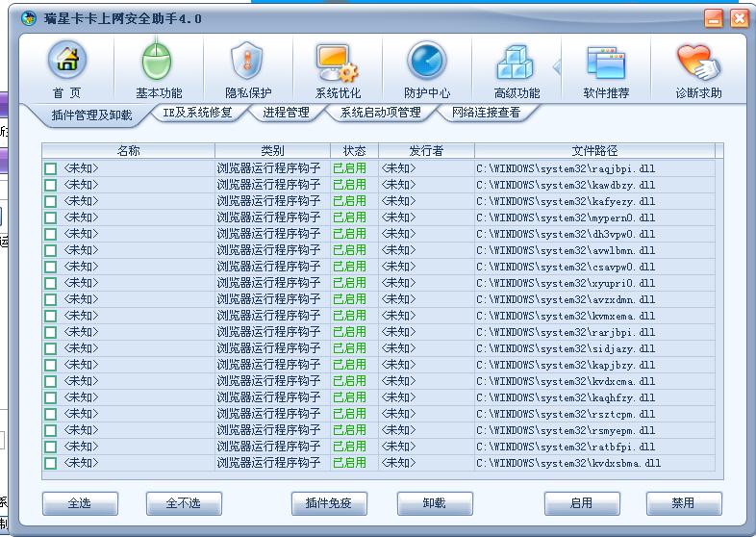
Task: Switch to 进程管理 tab
Action: click(286, 113)
